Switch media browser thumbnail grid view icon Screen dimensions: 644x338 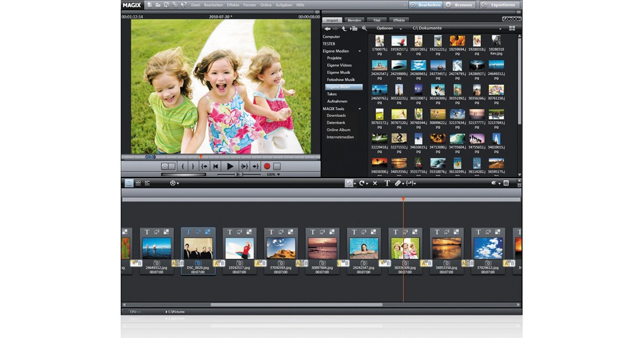click(x=512, y=28)
